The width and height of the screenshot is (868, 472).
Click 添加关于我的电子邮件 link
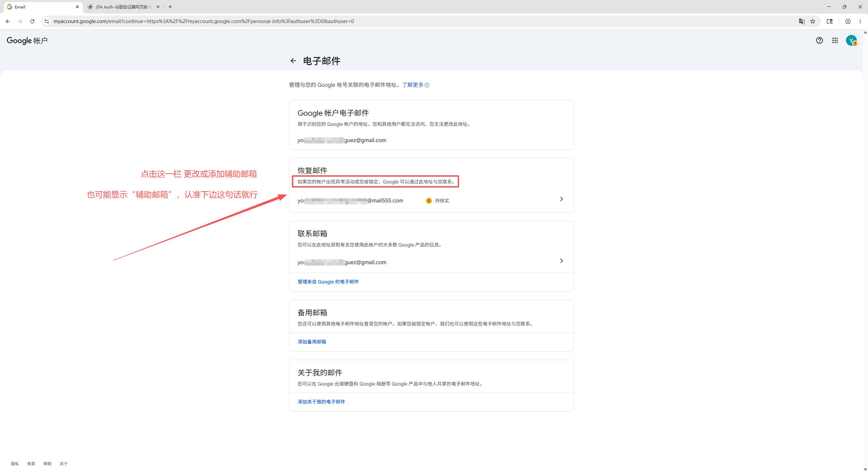coord(321,402)
